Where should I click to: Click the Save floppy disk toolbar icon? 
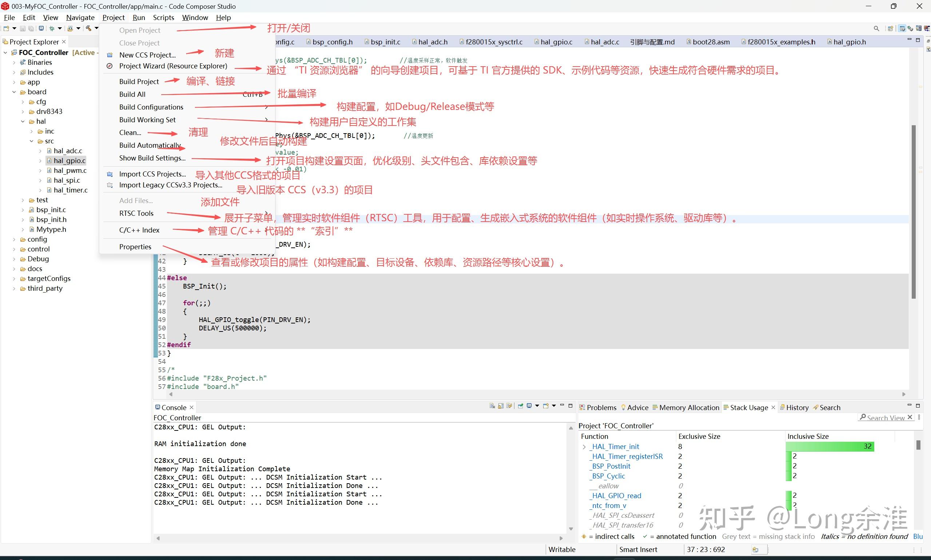tap(23, 28)
